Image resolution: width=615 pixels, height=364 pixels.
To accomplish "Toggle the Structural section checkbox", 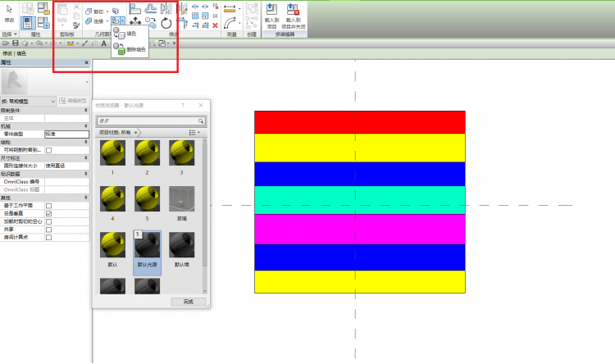I will point(48,150).
